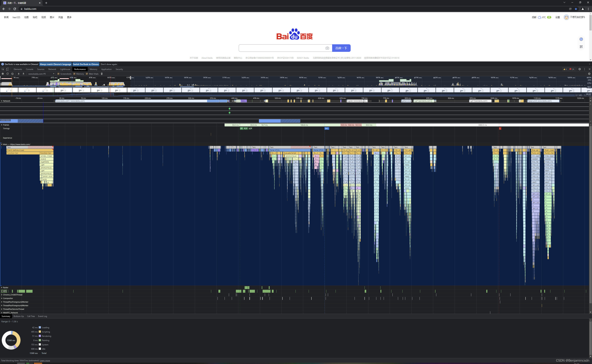Open the Lighthouse panel tab

pyautogui.click(x=65, y=69)
